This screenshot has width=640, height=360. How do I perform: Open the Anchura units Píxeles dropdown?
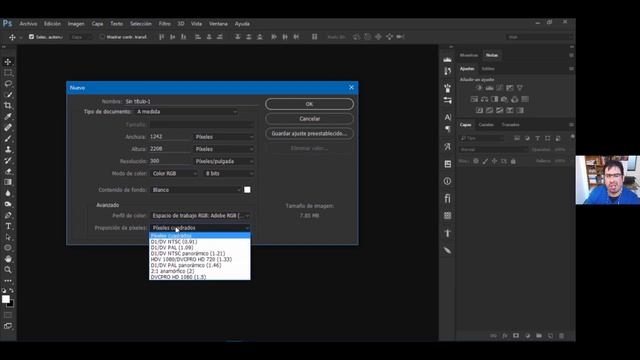pos(224,137)
